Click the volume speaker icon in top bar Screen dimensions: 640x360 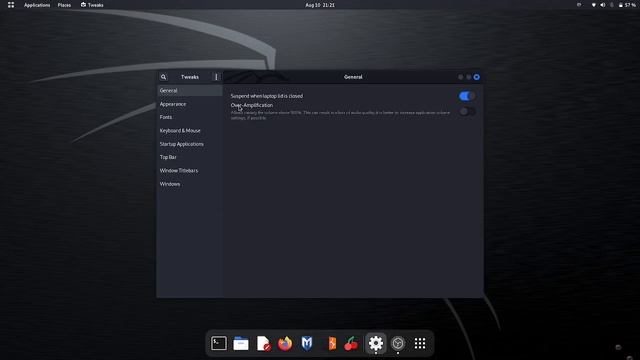tap(602, 5)
